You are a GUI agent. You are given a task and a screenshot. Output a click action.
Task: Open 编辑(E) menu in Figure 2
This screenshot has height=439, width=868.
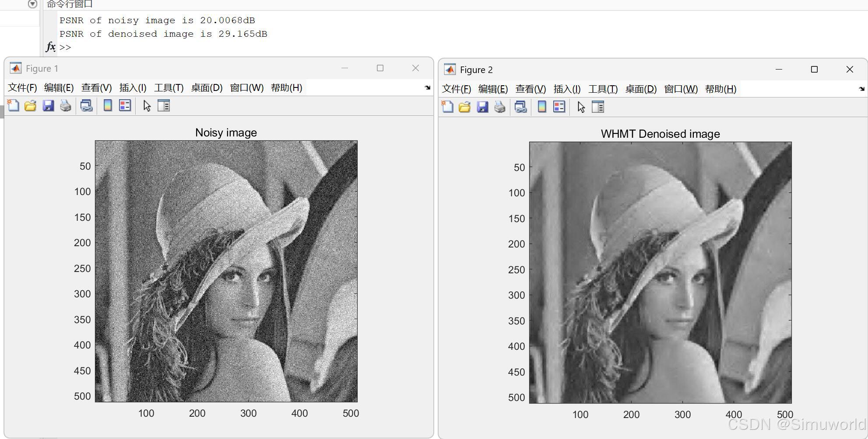coord(493,89)
